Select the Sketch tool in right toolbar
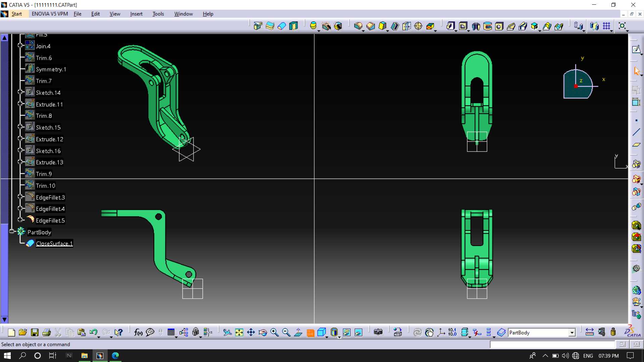644x362 pixels. pos(636,50)
